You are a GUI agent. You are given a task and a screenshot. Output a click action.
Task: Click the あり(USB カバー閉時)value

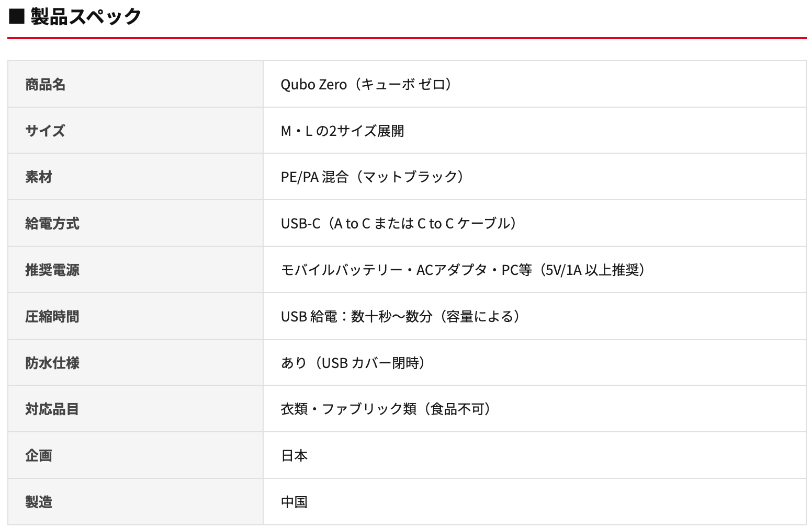[x=353, y=363]
